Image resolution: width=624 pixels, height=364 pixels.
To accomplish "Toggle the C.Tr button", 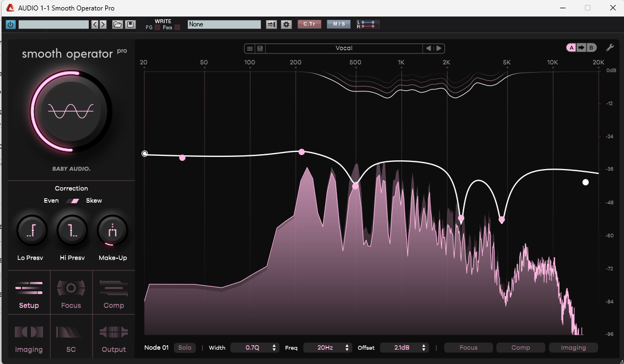I will click(x=309, y=24).
